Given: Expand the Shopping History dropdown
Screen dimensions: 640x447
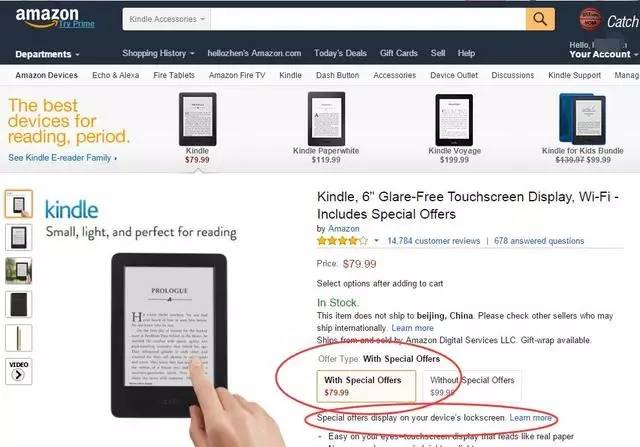Looking at the screenshot, I should point(158,53).
